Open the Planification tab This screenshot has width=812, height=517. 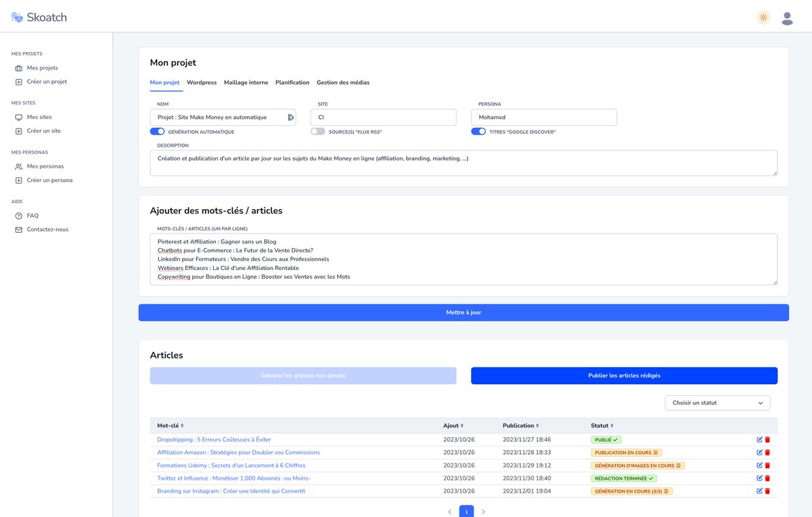292,83
